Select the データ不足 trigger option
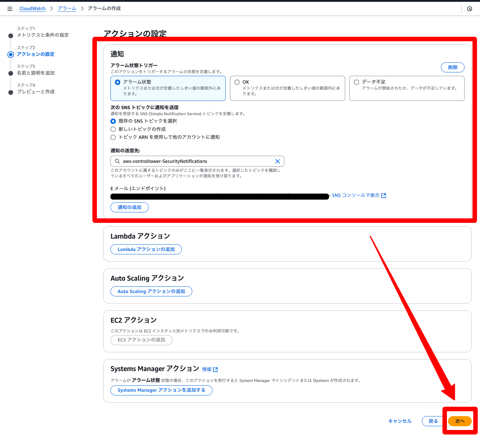Image resolution: width=480 pixels, height=448 pixels. (356, 82)
